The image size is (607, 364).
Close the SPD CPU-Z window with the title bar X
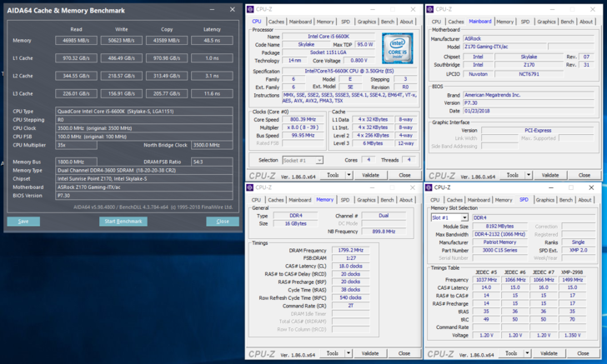[592, 188]
